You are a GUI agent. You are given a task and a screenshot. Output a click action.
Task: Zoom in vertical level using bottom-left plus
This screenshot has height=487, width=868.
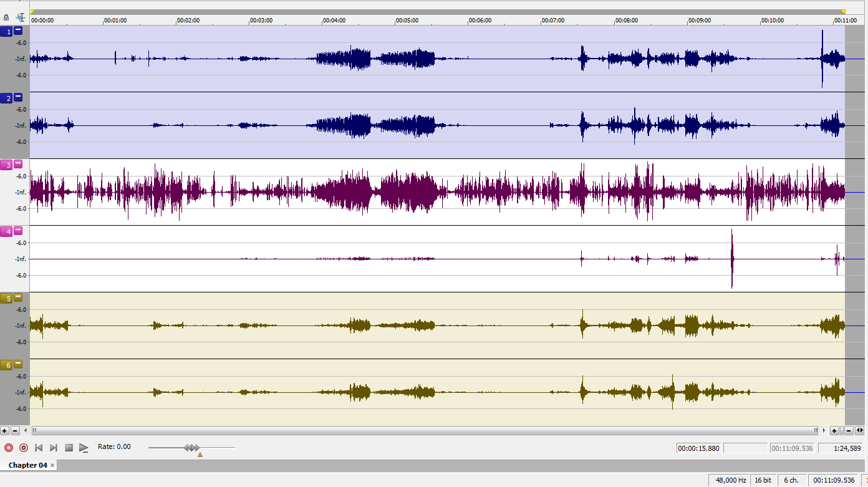click(x=4, y=430)
